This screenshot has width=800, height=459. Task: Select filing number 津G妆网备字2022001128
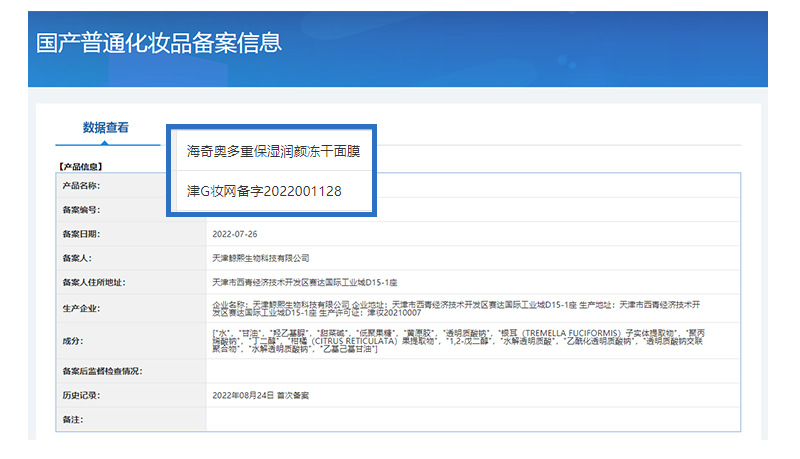(x=264, y=191)
